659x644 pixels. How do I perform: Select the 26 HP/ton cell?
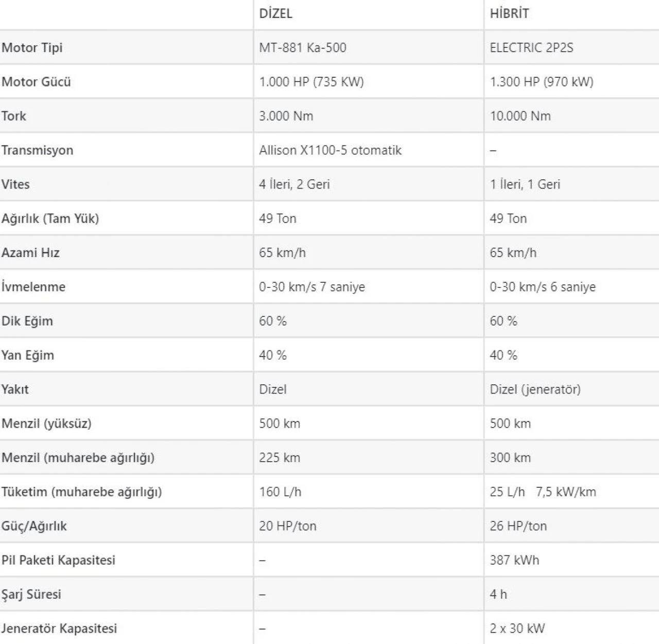518,526
